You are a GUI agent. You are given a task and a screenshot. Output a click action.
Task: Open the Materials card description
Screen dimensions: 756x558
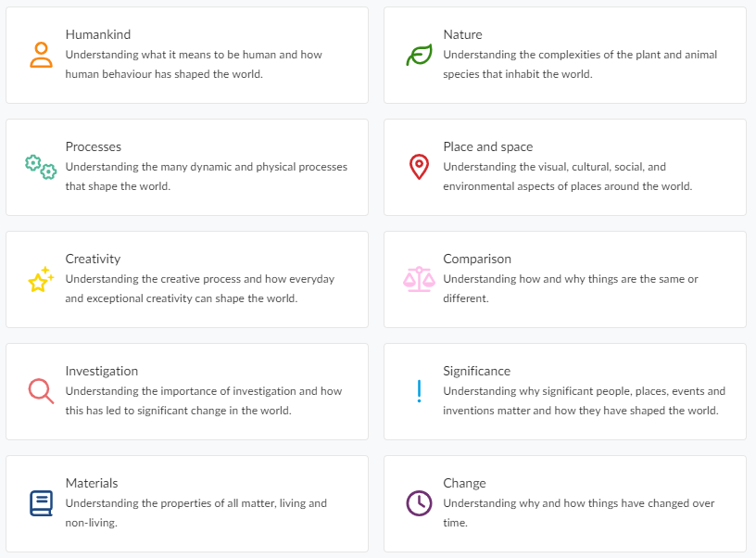tap(195, 513)
